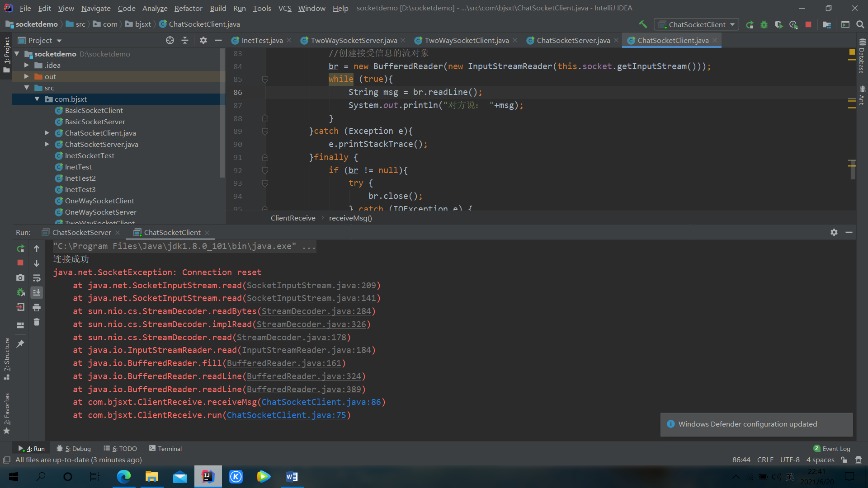Stop the process using red stop icon in top toolbar
The width and height of the screenshot is (868, 488).
click(808, 24)
